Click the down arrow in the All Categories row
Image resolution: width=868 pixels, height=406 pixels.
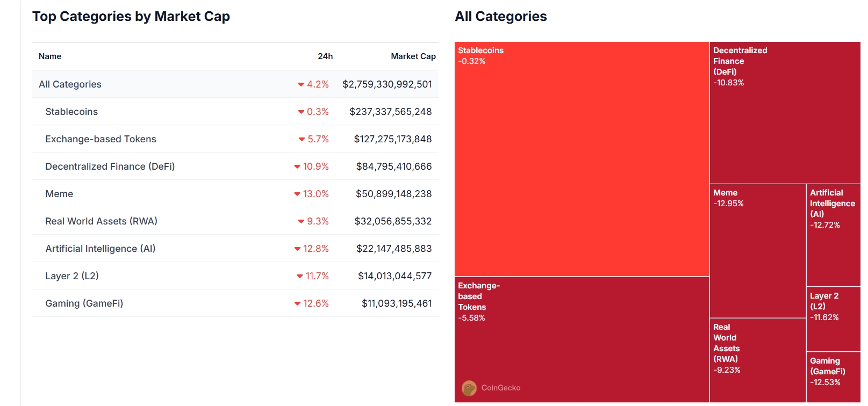pos(301,84)
